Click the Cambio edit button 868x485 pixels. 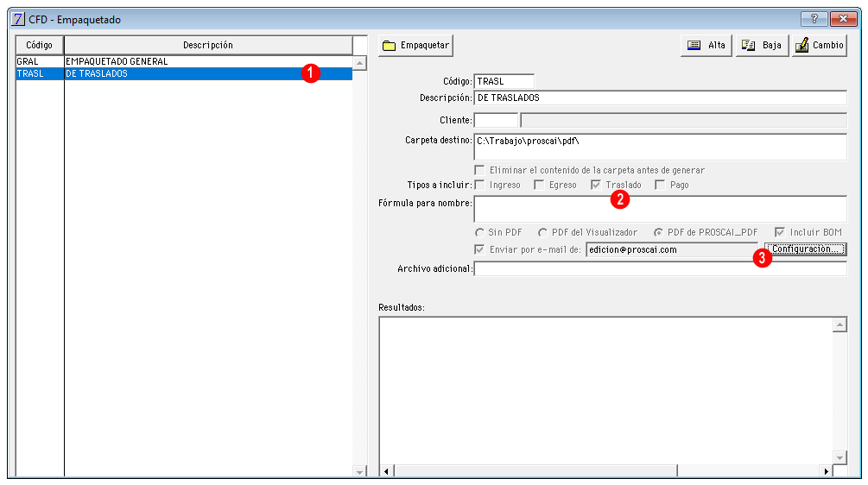coord(820,46)
